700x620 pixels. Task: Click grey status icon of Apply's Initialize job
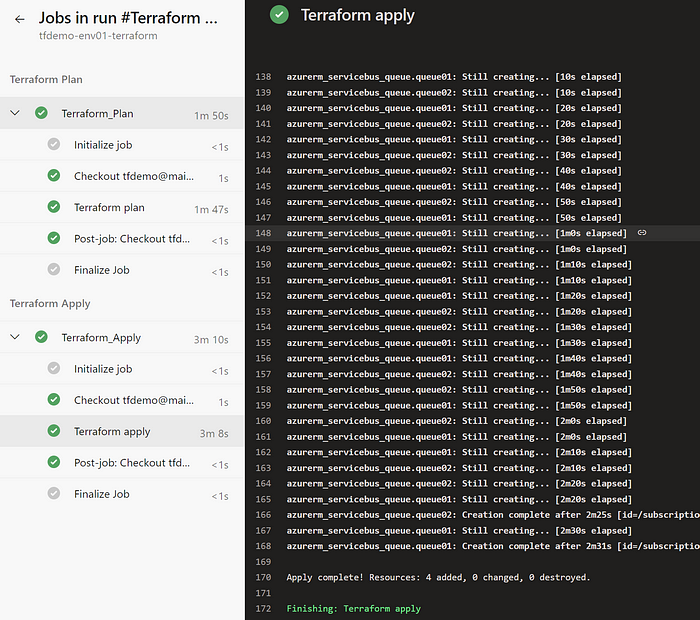pyautogui.click(x=54, y=368)
